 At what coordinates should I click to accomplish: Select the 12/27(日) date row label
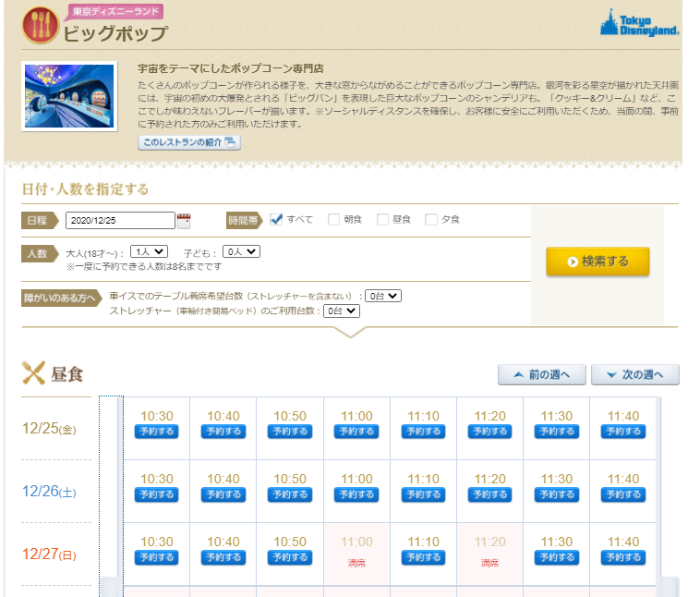[49, 554]
